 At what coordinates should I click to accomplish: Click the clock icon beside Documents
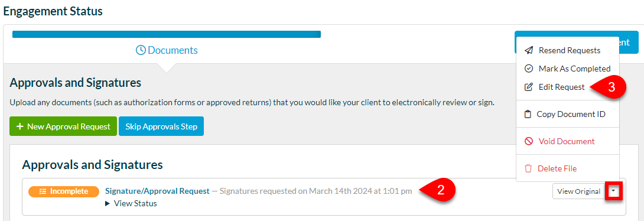tap(141, 50)
